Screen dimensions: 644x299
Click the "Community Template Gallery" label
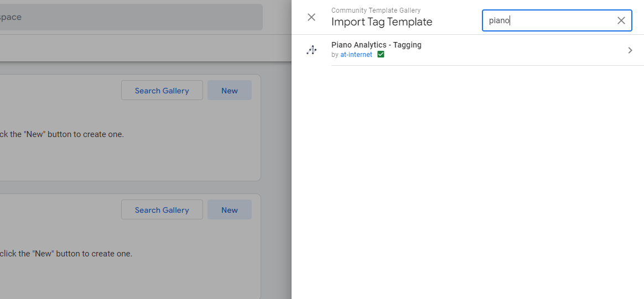[x=376, y=11]
